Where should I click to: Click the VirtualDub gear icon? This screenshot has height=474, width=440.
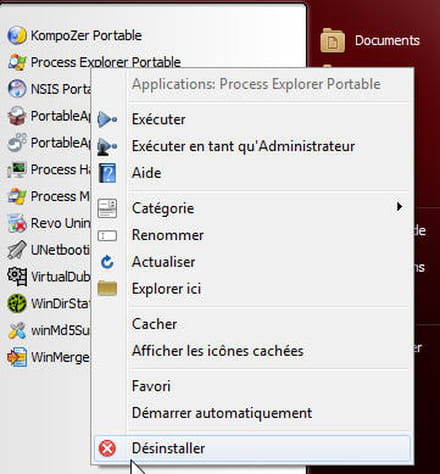click(17, 277)
